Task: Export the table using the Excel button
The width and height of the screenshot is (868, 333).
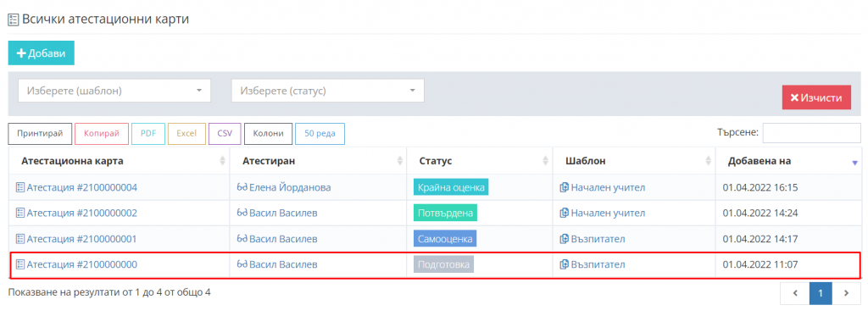Action: click(186, 133)
